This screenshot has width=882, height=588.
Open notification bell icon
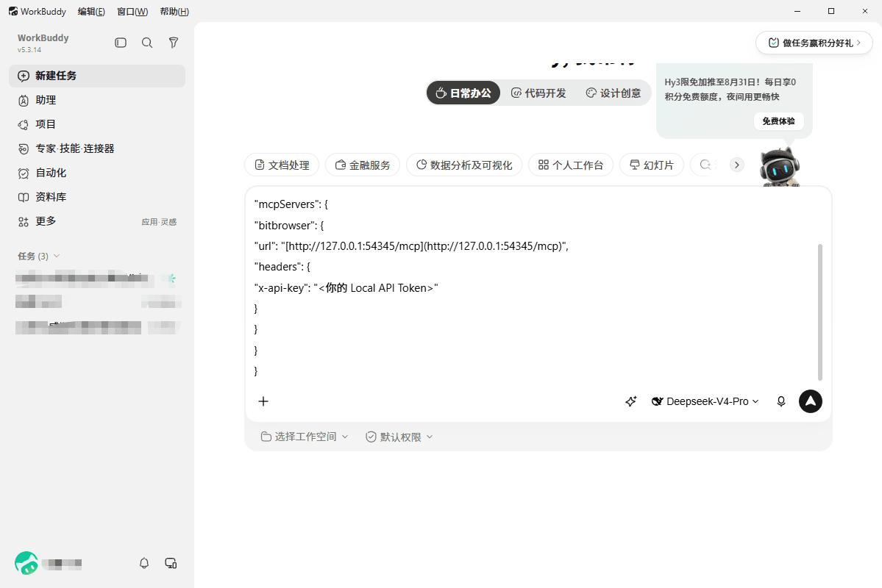[x=144, y=563]
